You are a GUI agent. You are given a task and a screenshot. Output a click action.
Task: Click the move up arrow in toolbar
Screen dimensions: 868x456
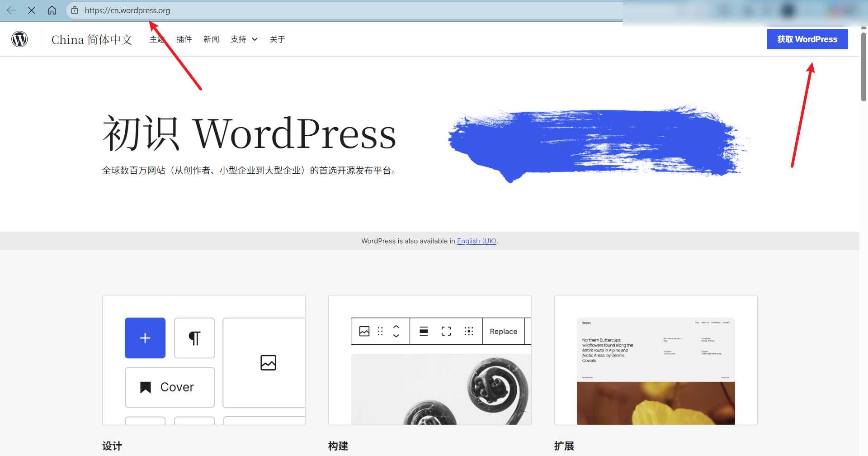coord(396,327)
